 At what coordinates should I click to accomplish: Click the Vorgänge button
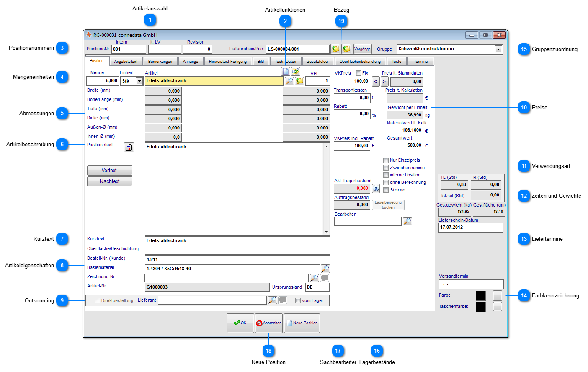click(x=362, y=49)
